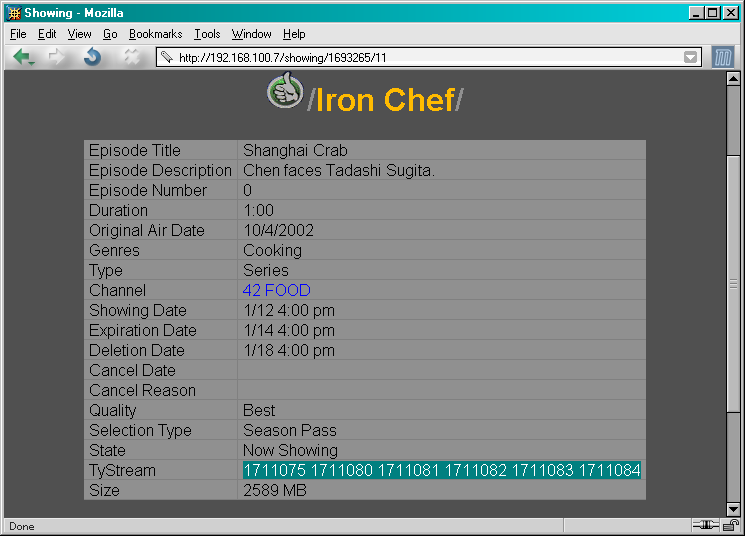Click the page icon in URL bar

pos(167,58)
